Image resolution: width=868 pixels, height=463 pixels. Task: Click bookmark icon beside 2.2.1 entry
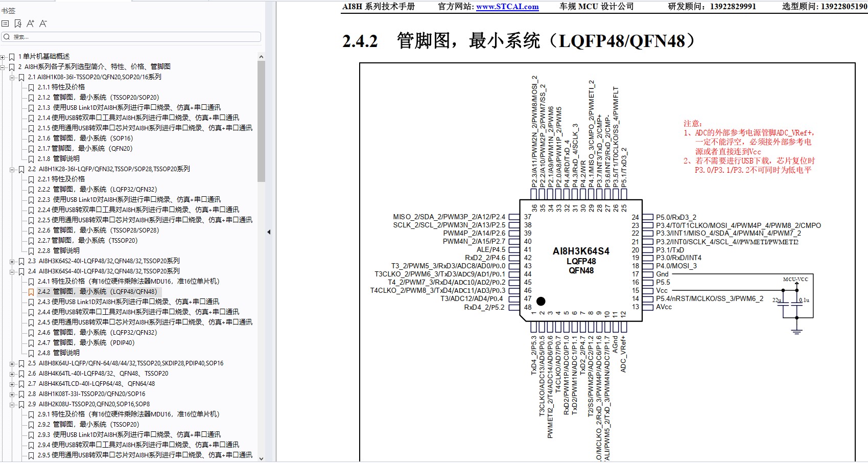(x=31, y=179)
